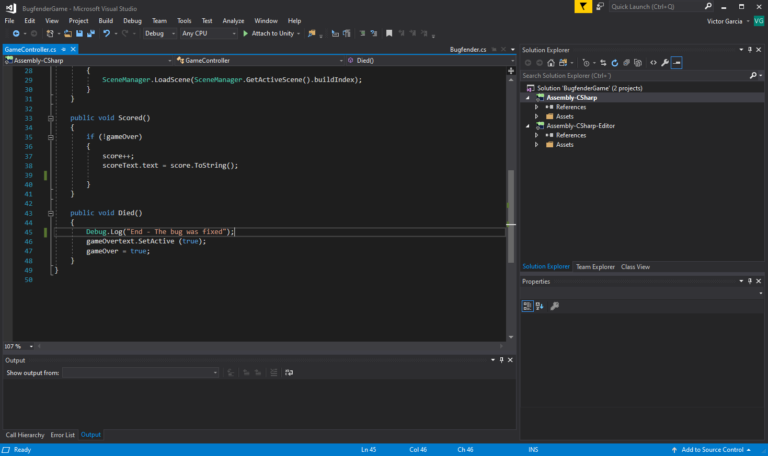Click the feedback icon beside notifications flag
This screenshot has height=456, width=768.
[600, 6]
